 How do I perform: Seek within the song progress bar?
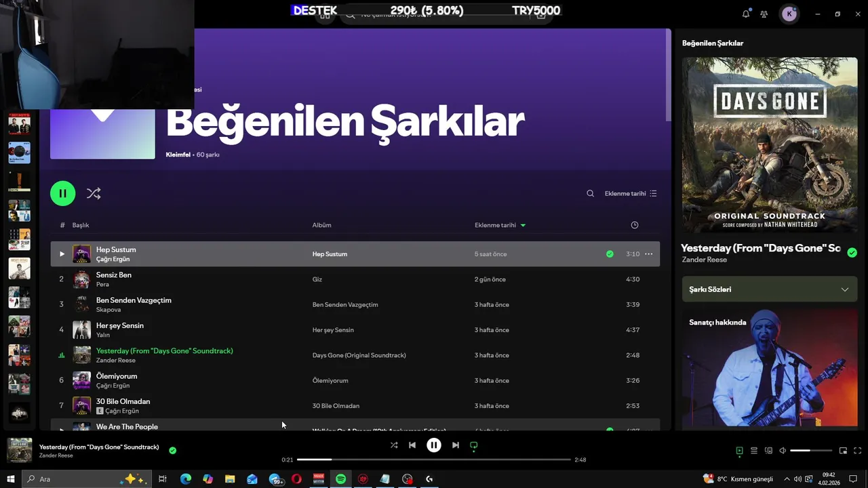[x=434, y=460]
